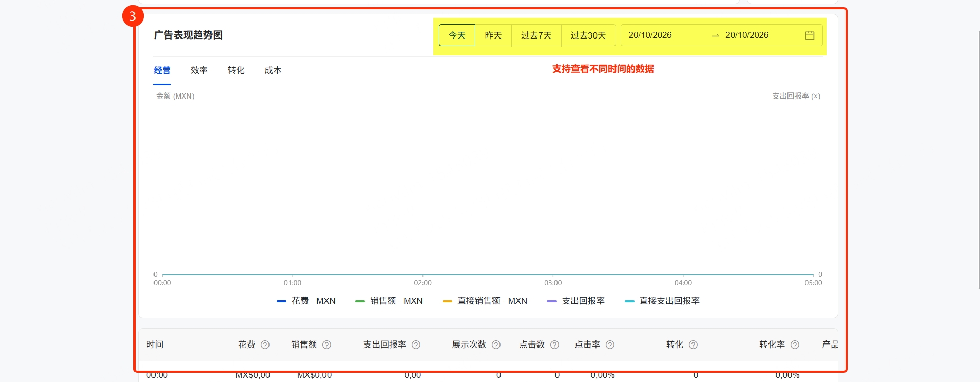Click the 广告表现趋势图 title
This screenshot has height=382, width=980.
click(x=188, y=35)
